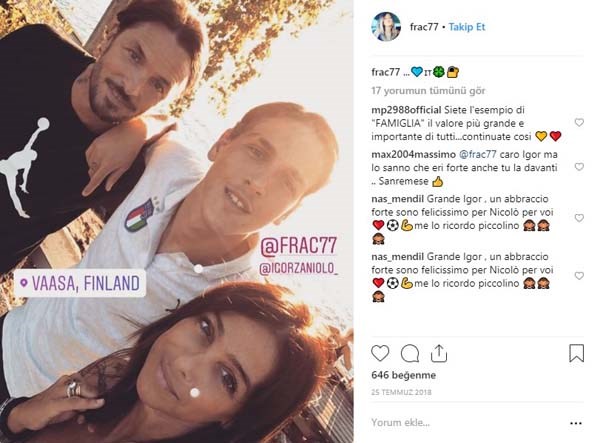Click the frac77 profile avatar

click(386, 26)
